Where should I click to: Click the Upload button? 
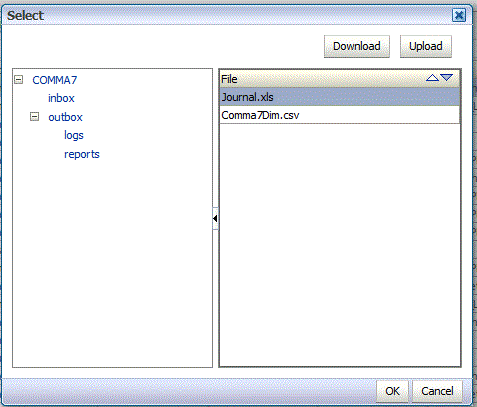click(x=426, y=46)
